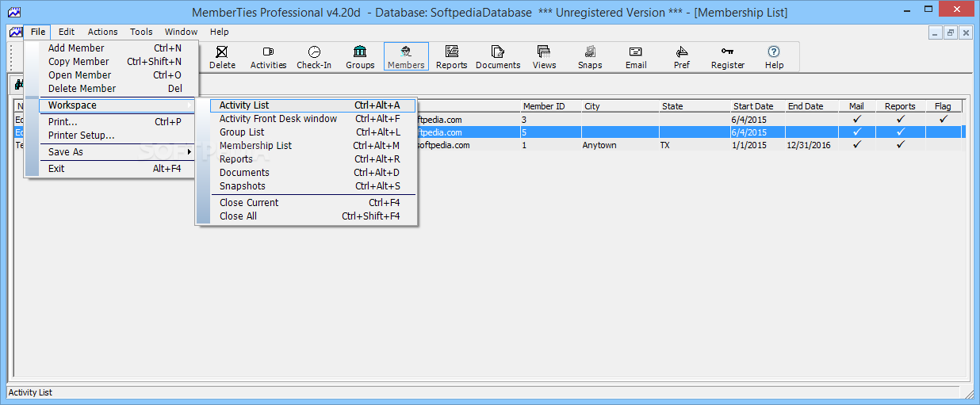Toggle the Mail checkmark for member 5
This screenshot has width=980, height=405.
click(856, 132)
